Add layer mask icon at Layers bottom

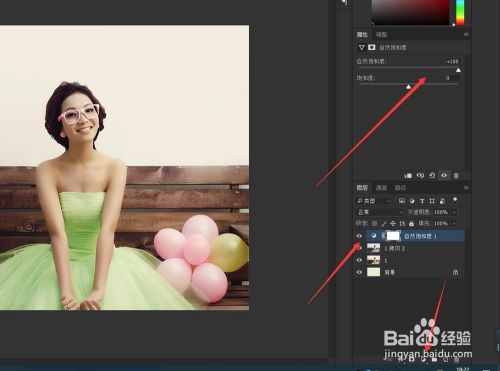pos(412,359)
